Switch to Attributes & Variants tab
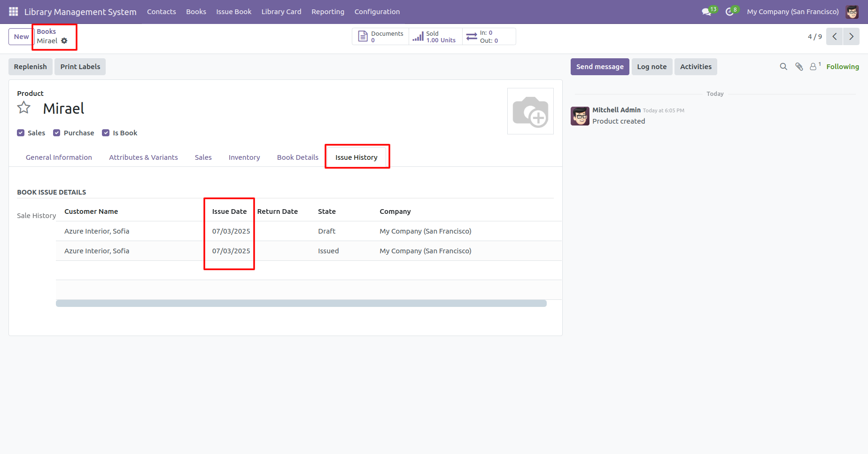Screen dimensions: 868x454 click(143, 157)
